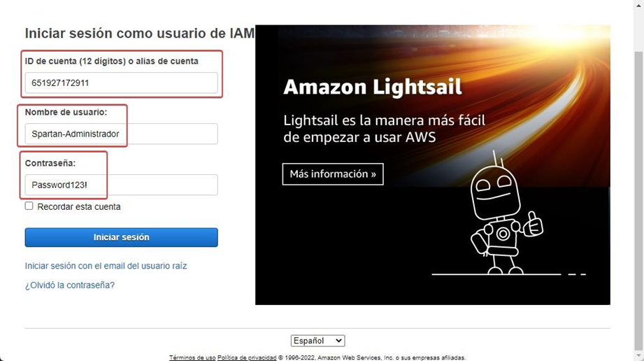Click the Iniciar sesión como usuario de IAM heading
The width and height of the screenshot is (644, 361).
(x=140, y=33)
